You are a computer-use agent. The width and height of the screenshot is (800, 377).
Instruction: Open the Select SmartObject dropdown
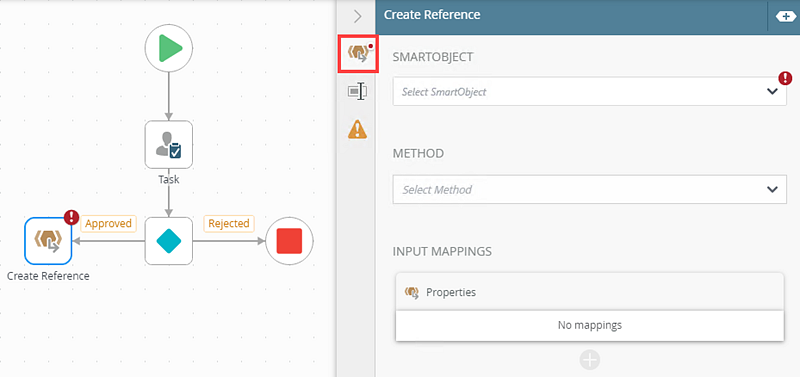pos(589,91)
